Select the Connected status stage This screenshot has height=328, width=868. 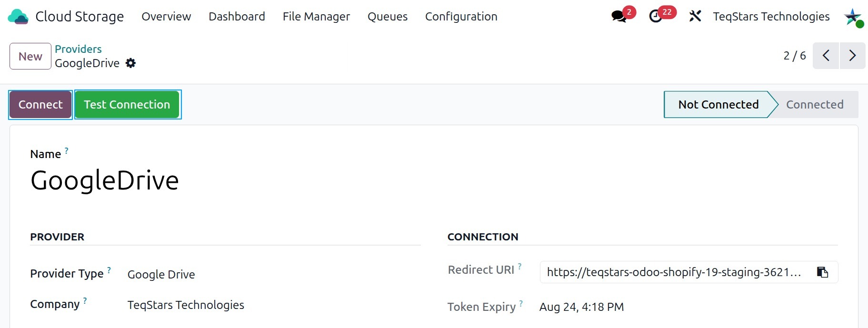click(x=815, y=105)
